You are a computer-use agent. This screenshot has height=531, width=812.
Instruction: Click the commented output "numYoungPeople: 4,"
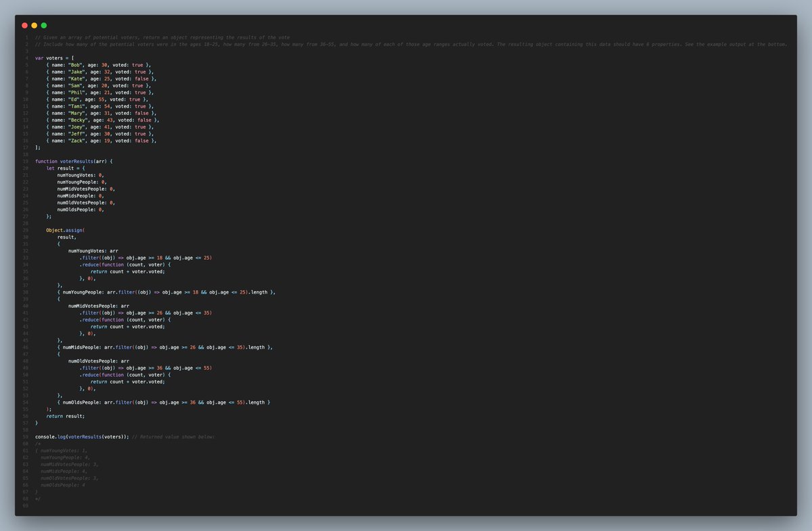click(66, 457)
